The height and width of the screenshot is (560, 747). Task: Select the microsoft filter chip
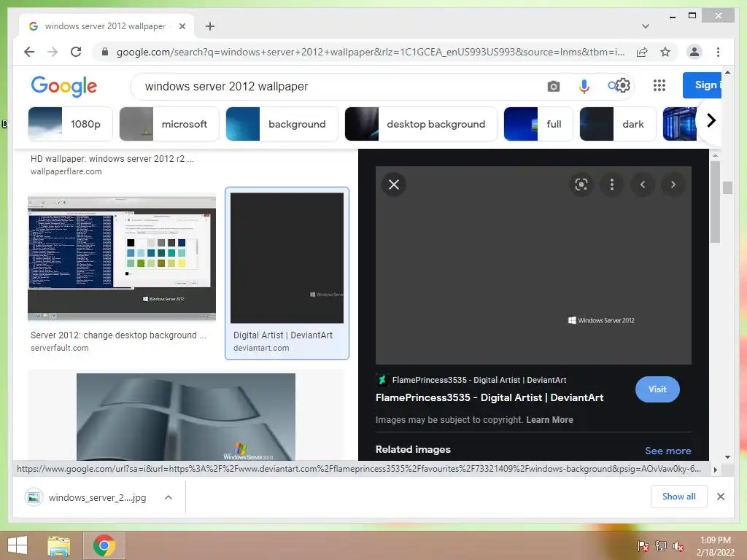169,124
